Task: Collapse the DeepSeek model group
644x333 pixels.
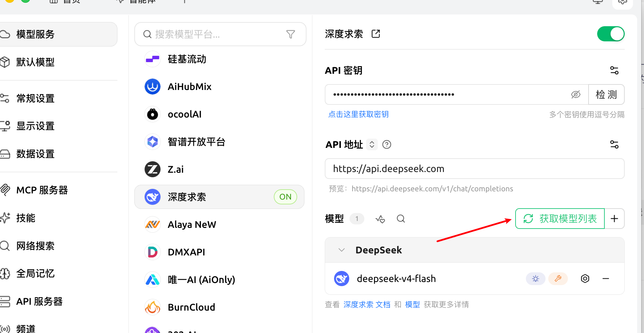Action: 342,250
